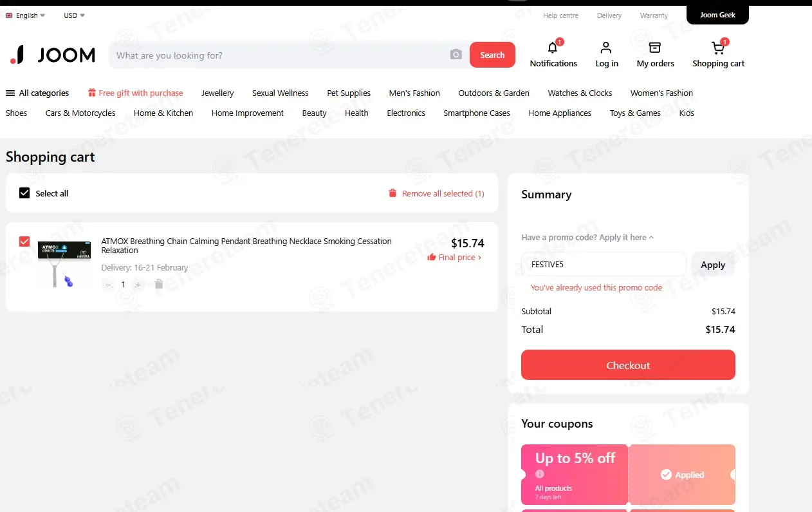The width and height of the screenshot is (812, 512).
Task: Open Women's Fashion category
Action: pos(661,93)
